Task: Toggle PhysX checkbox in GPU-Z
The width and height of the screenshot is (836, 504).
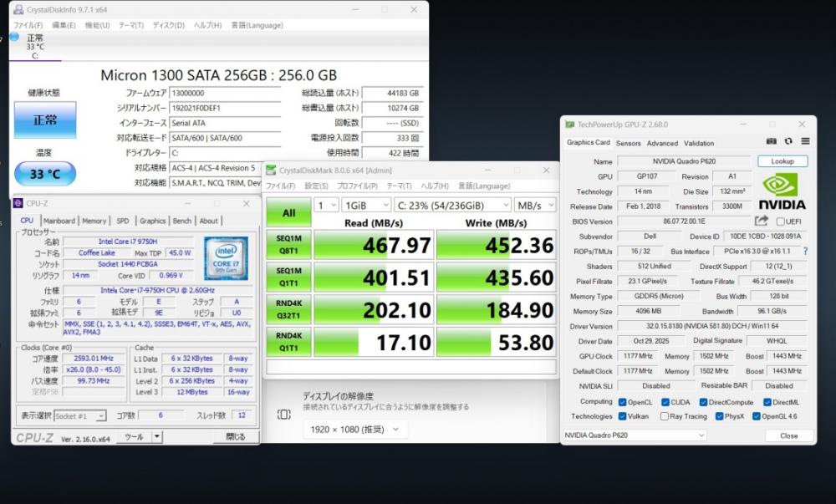Action: coord(719,416)
